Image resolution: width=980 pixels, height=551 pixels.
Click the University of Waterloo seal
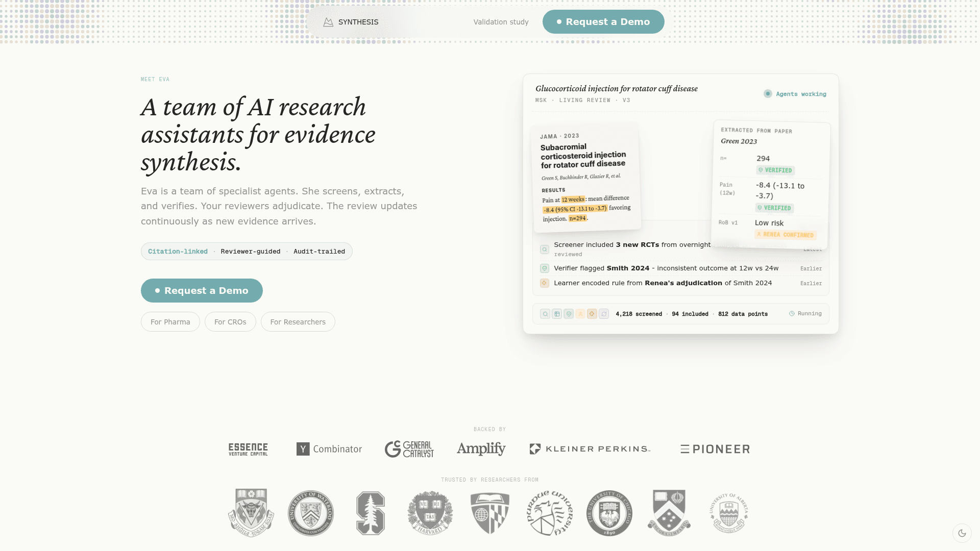tap(311, 513)
